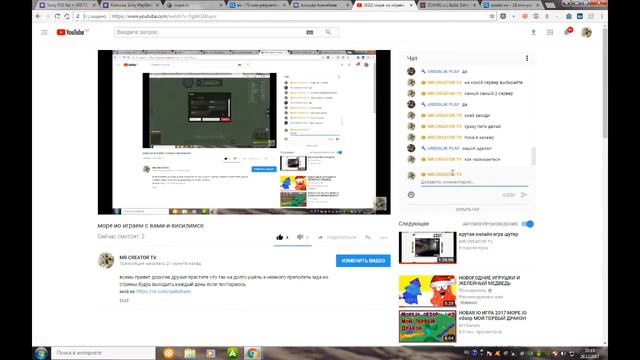The height and width of the screenshot is (360, 640).
Task: Click the chat panel scrollbar thumb
Action: [x=533, y=156]
